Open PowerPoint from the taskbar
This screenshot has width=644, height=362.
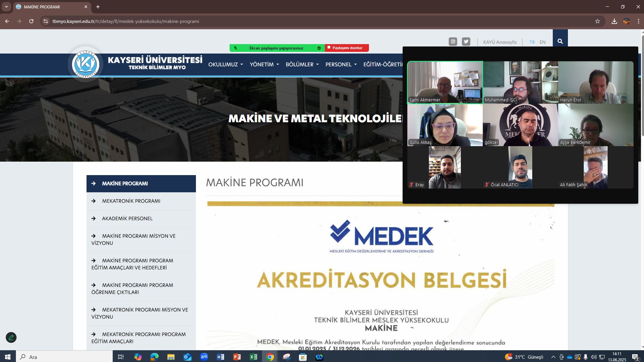(237, 357)
